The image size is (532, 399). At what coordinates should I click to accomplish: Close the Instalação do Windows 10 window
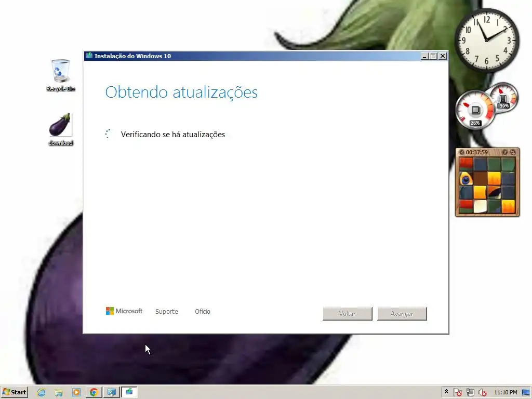pyautogui.click(x=443, y=56)
